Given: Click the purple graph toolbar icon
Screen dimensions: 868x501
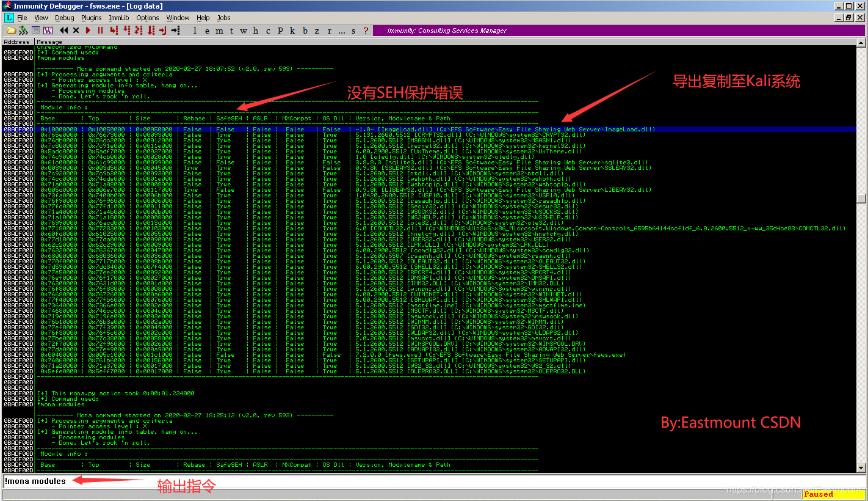Looking at the screenshot, I should pyautogui.click(x=48, y=31).
